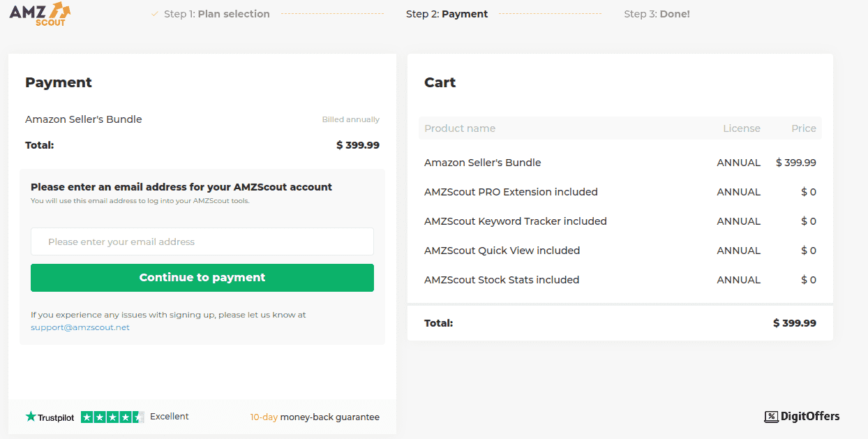Viewport: 868px width, 439px height.
Task: Go back to Step 1: Plan selection
Action: (x=216, y=14)
